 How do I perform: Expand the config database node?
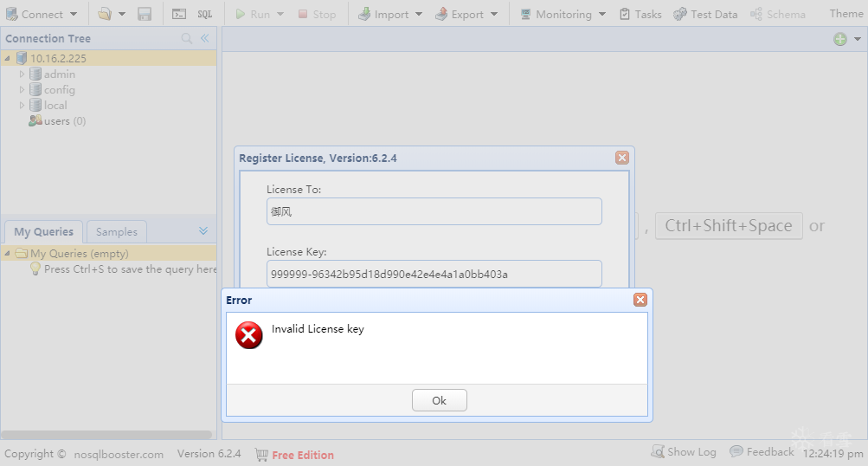pyautogui.click(x=23, y=89)
